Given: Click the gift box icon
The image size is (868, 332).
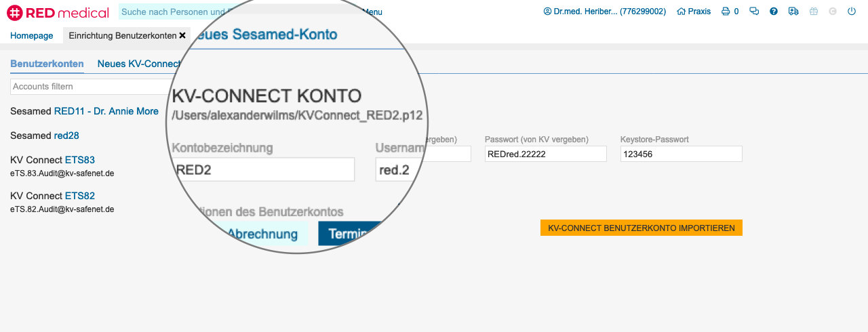Looking at the screenshot, I should pos(813,12).
